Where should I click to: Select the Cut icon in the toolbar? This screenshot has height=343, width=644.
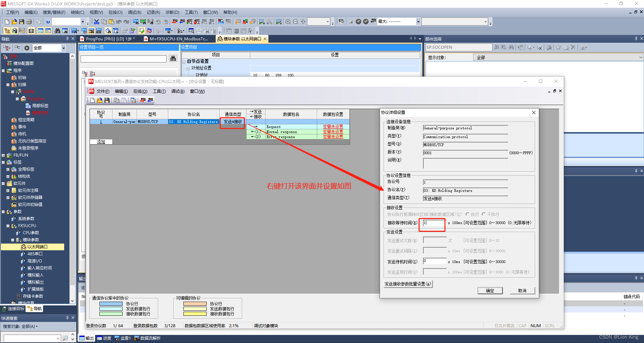pos(96,21)
